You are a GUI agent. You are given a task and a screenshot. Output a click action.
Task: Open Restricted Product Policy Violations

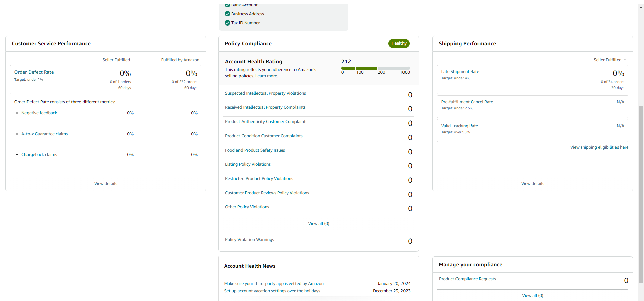pos(259,179)
